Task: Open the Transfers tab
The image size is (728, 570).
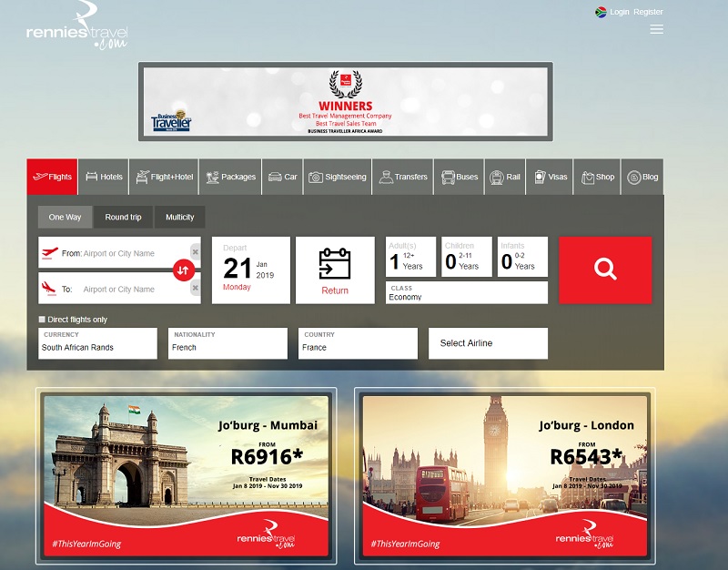Action: pos(403,177)
